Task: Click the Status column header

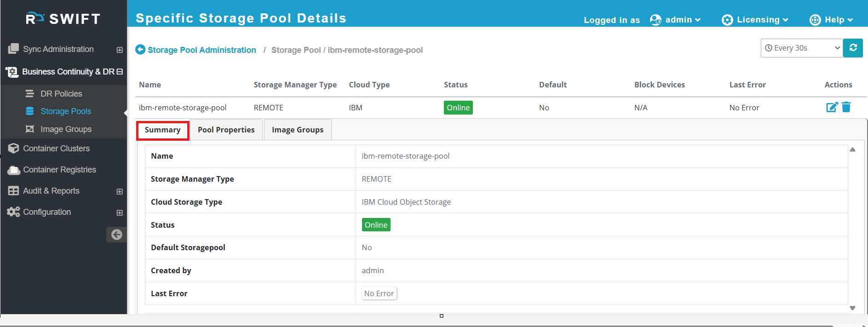Action: point(455,85)
